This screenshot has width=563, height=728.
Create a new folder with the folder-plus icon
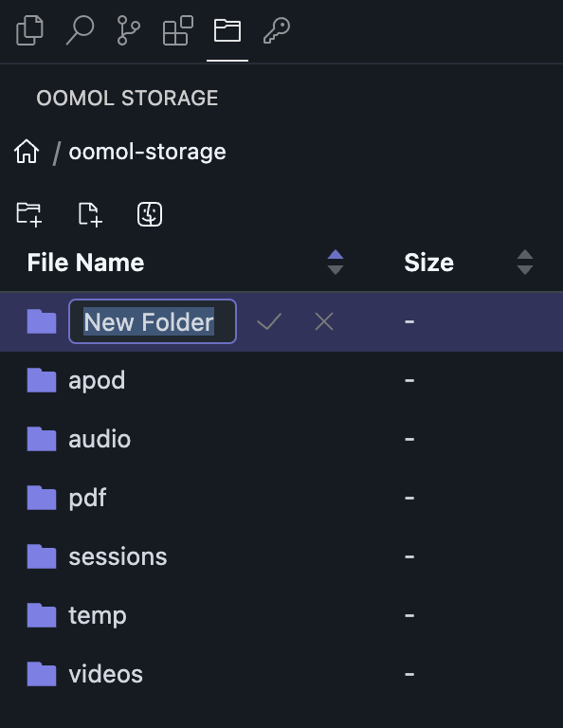pyautogui.click(x=29, y=214)
